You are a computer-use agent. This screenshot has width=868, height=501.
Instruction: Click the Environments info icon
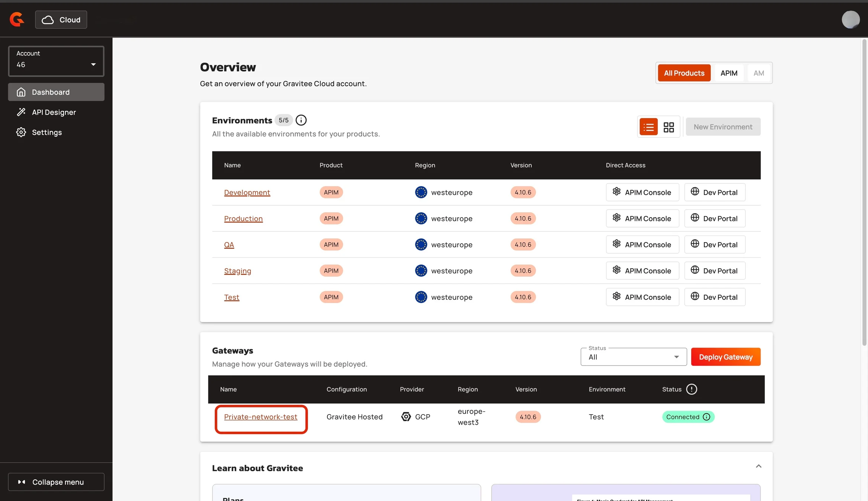[x=301, y=120]
